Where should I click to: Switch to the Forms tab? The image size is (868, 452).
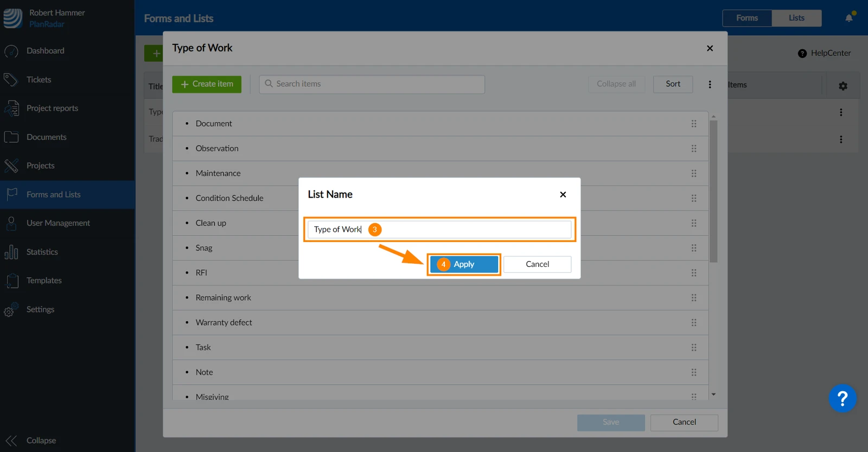[747, 18]
